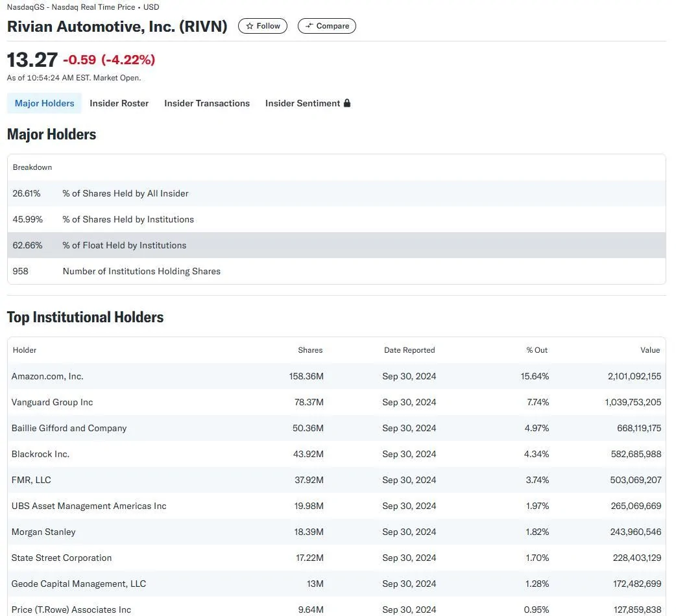Screen dimensions: 676x616
Task: Click the Rivian Automotive, Inc. (RIVN) title
Action: coord(117,27)
